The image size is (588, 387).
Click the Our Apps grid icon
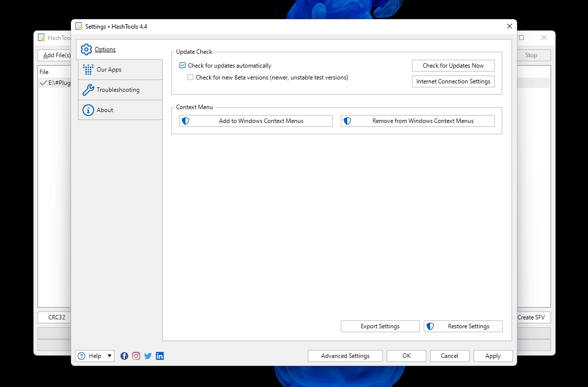(x=88, y=70)
